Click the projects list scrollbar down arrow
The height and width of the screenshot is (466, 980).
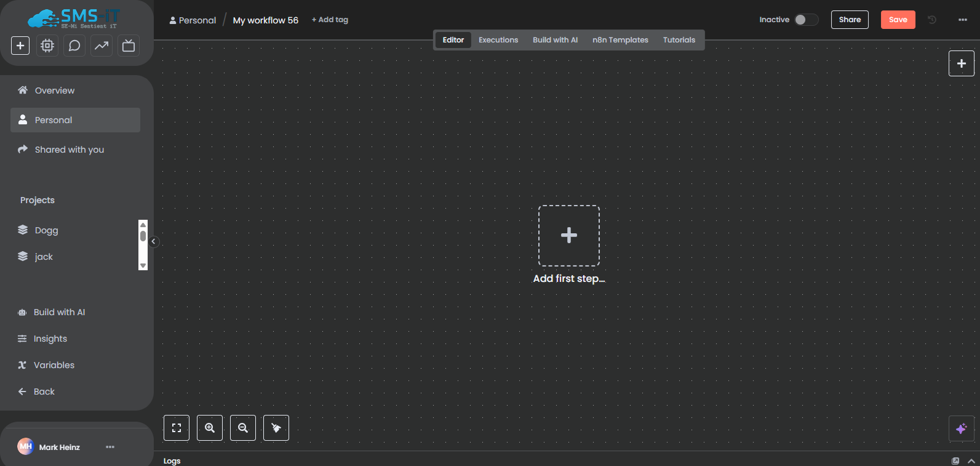pos(143,266)
